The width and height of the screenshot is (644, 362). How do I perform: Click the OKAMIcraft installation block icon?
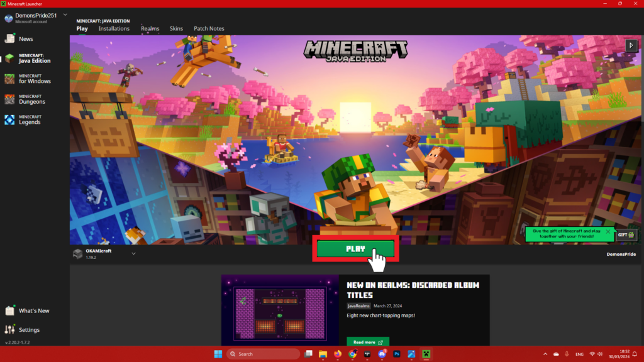point(77,254)
